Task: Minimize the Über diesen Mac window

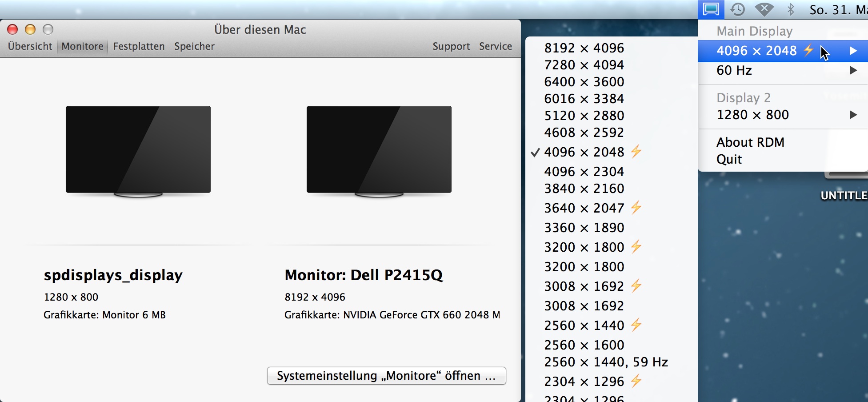Action: point(30,29)
